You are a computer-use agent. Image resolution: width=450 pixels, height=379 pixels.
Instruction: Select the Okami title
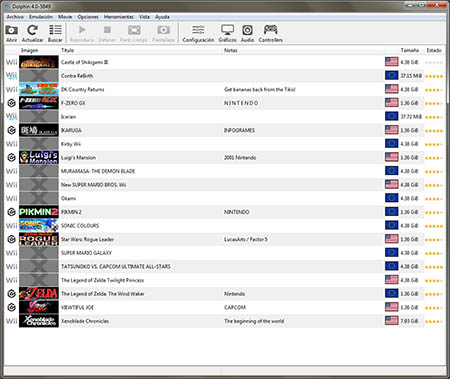(x=68, y=198)
